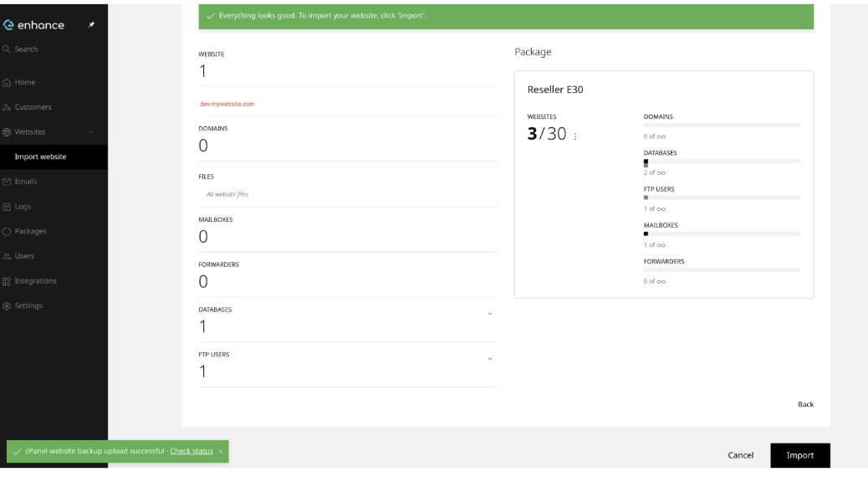Click the Logs icon
The image size is (868, 477).
(7, 207)
